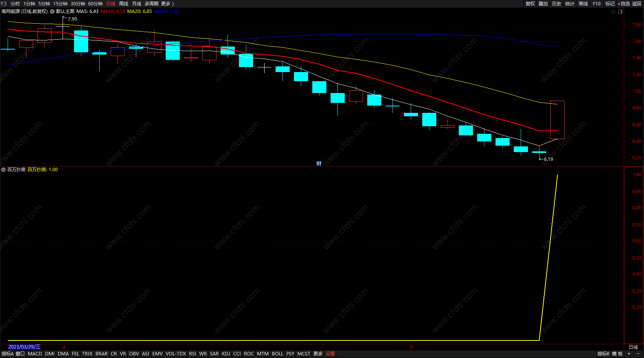Click the 叠加 overlay button
Viewport: 644px width, 358px height.
543,4
